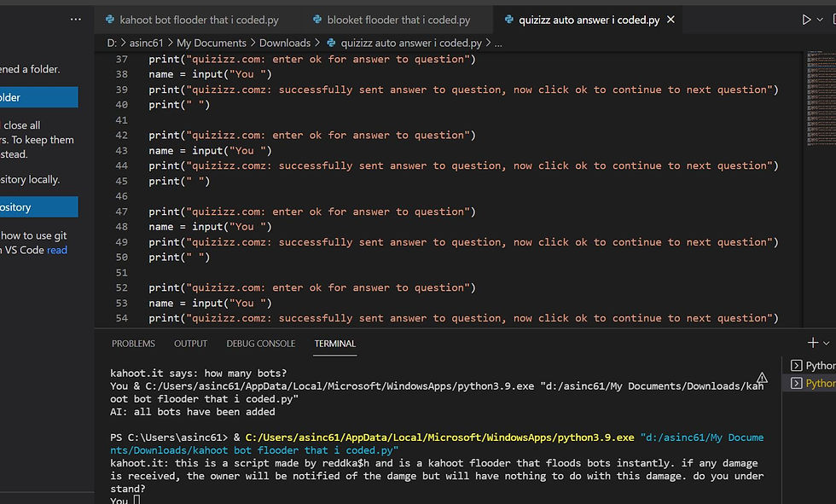Click the breadcrumb ellipsis symbol

498,43
